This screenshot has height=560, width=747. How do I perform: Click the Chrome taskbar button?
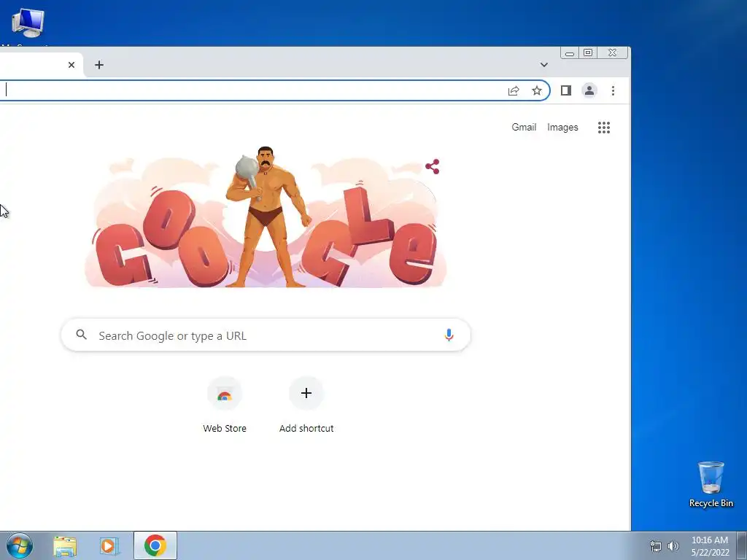pyautogui.click(x=155, y=545)
